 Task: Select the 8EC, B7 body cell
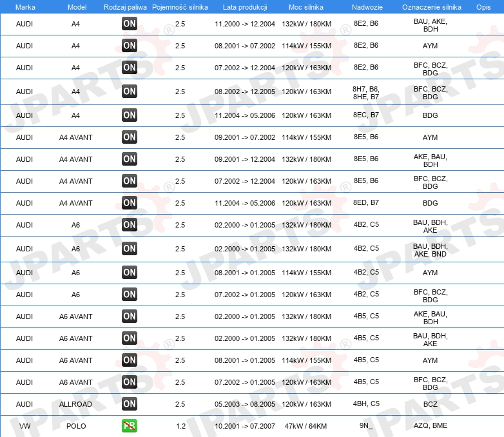366,115
